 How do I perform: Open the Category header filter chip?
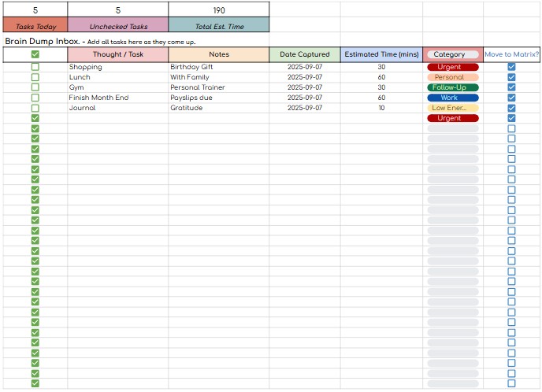click(x=452, y=55)
